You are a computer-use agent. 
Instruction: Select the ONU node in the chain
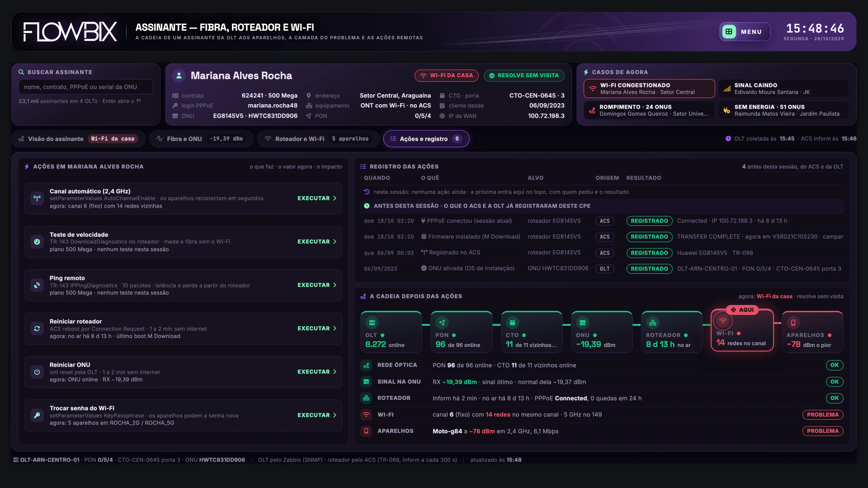pyautogui.click(x=602, y=332)
